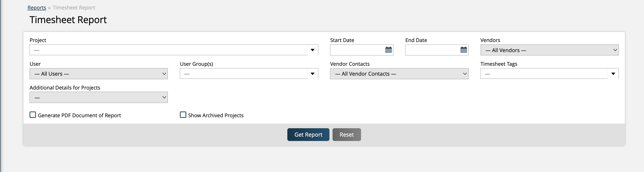The image size is (644, 172).
Task: Click the Get Report button
Action: pos(308,135)
